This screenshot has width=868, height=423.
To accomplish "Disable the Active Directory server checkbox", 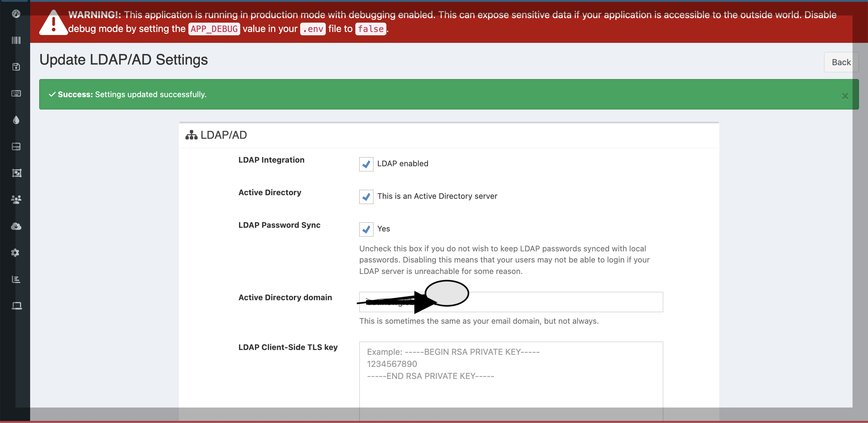I will coord(366,197).
